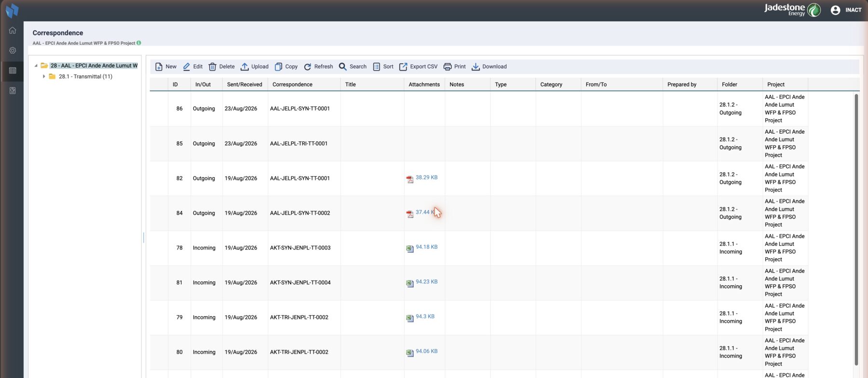Click the Jadestone Energy logo

click(792, 10)
